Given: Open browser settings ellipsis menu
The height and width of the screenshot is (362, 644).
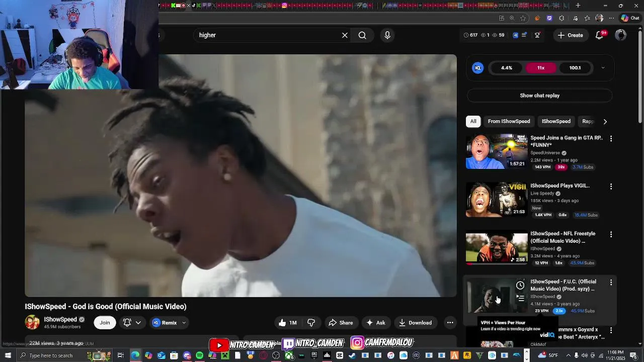Looking at the screenshot, I should (611, 18).
